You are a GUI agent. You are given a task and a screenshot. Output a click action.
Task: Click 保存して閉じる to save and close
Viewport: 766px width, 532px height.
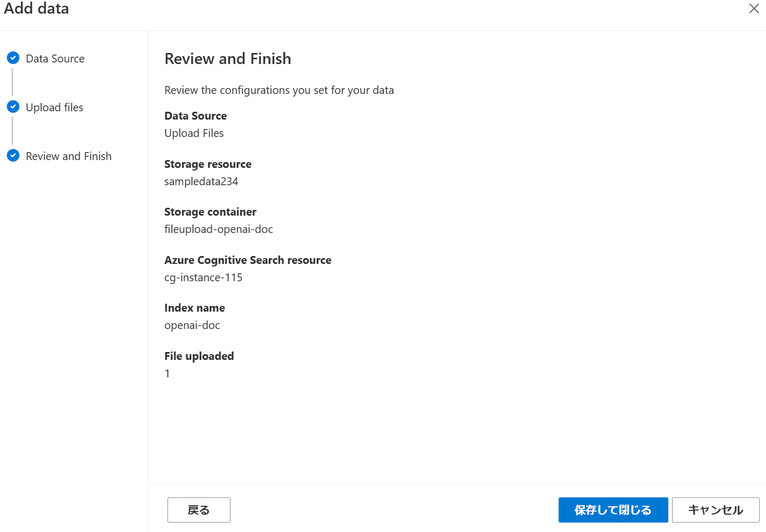coord(613,510)
